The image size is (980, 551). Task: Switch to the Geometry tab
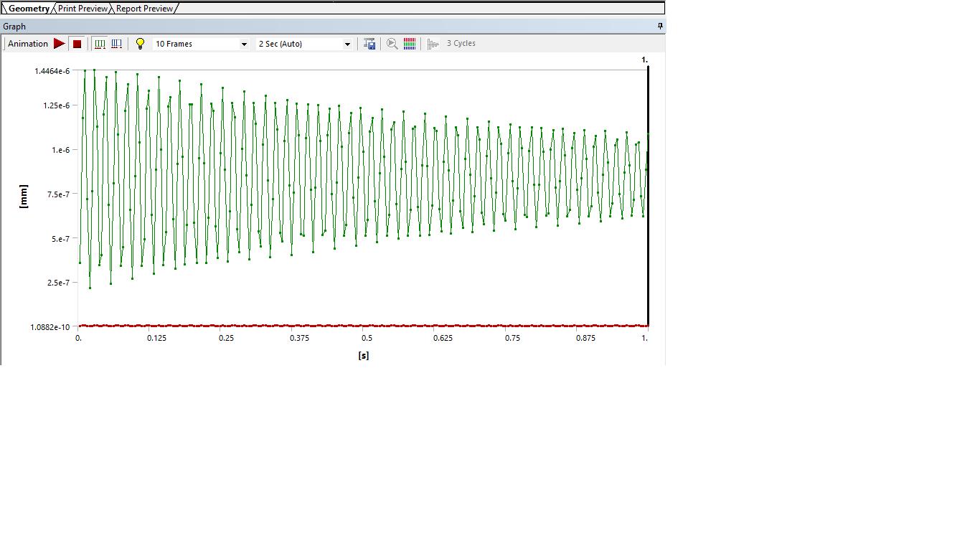[29, 9]
